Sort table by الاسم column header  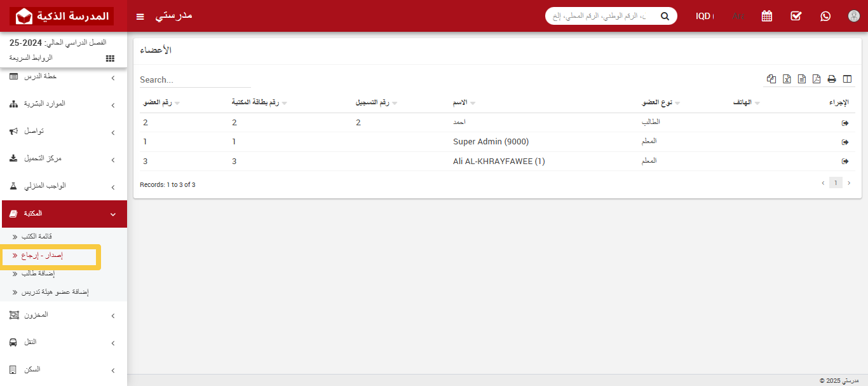459,103
